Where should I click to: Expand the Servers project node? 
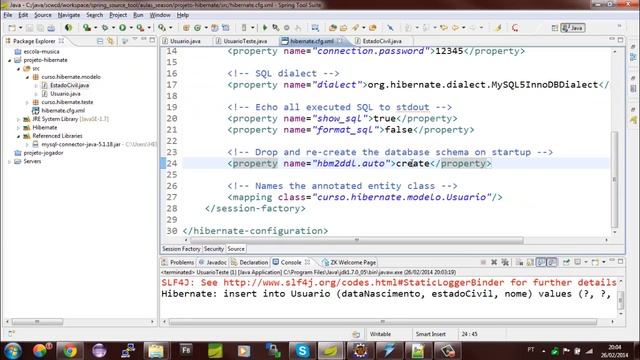pyautogui.click(x=9, y=162)
